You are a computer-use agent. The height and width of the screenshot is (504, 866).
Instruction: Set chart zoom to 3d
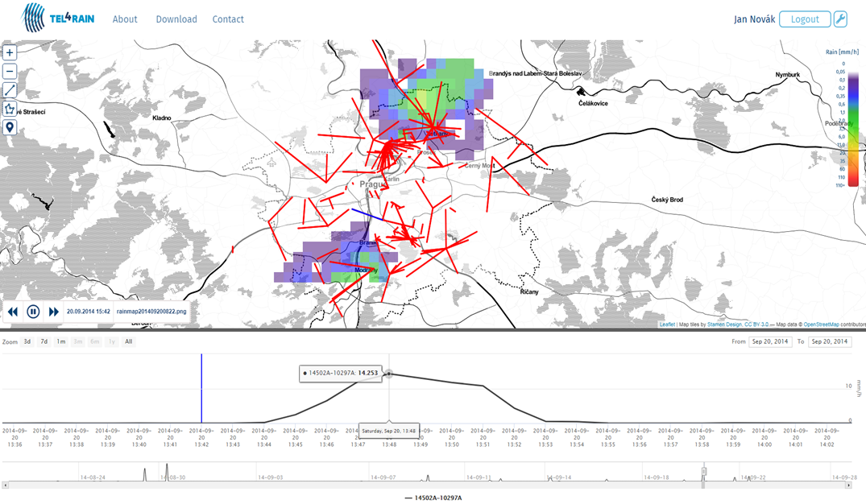coord(27,341)
